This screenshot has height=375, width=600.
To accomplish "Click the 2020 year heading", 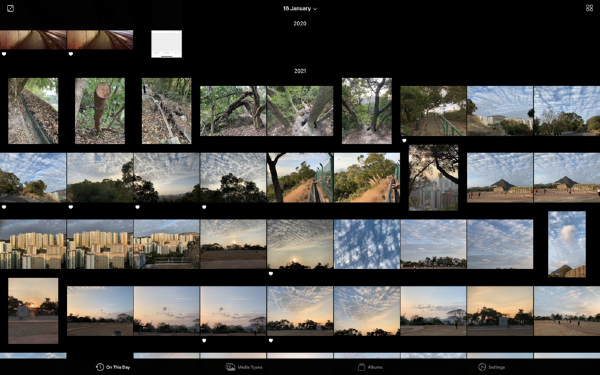I will (x=300, y=23).
